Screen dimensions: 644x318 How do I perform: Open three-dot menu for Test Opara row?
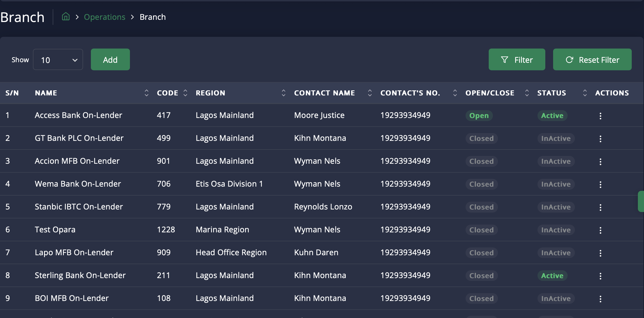[600, 230]
